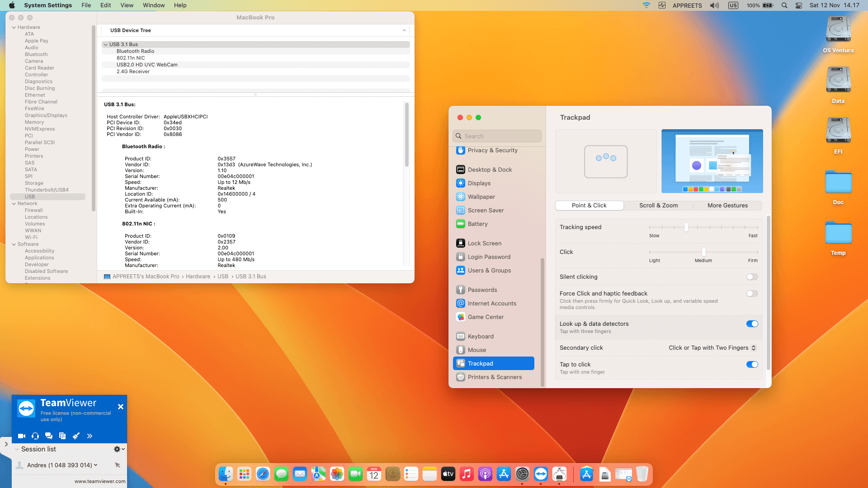Click the www.teamviewer.com link
868x488 pixels.
(100, 481)
